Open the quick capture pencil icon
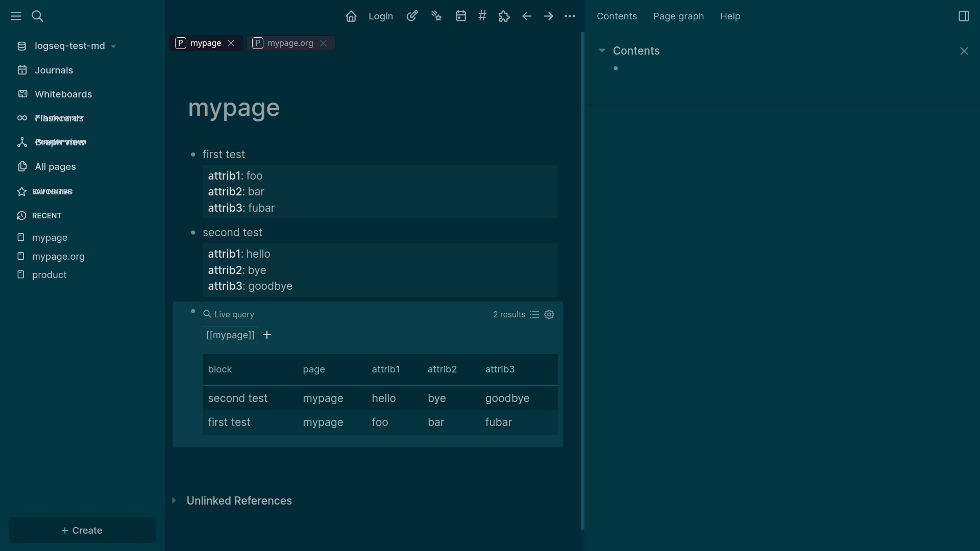980x551 pixels. tap(412, 16)
